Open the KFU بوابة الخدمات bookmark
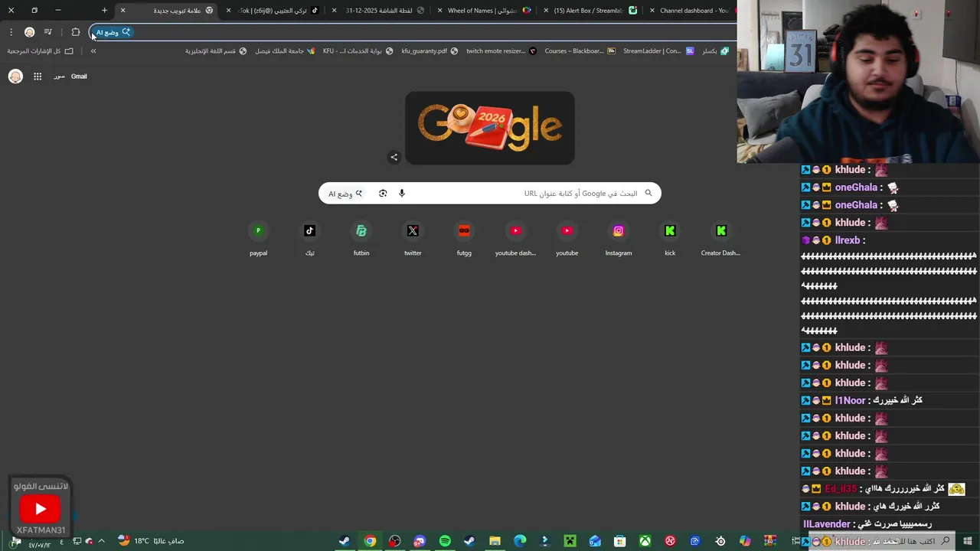980x551 pixels. pos(358,51)
